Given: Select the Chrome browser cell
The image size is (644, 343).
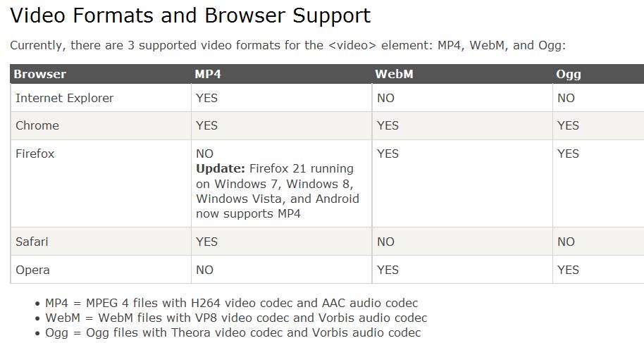Looking at the screenshot, I should (101, 125).
